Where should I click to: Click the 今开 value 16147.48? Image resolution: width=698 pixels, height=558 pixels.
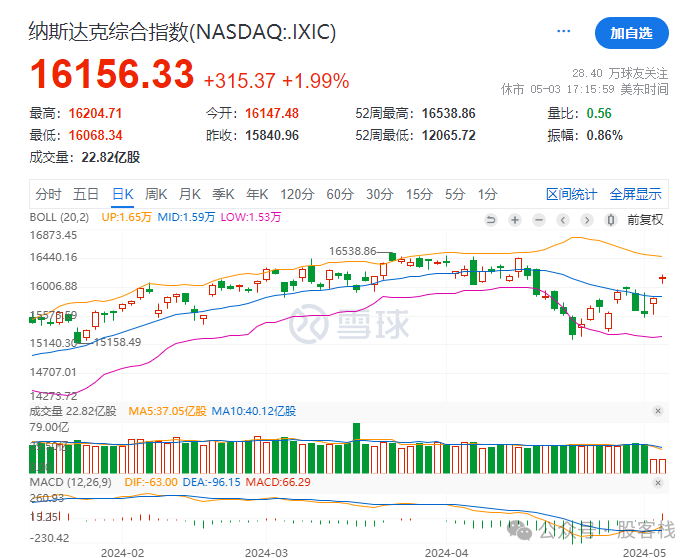272,113
